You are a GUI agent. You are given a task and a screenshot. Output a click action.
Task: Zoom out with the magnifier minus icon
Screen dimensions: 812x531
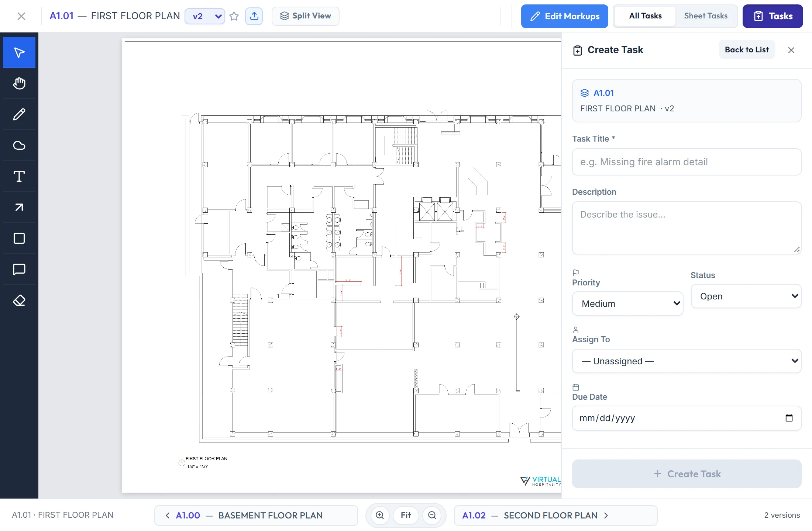point(432,515)
